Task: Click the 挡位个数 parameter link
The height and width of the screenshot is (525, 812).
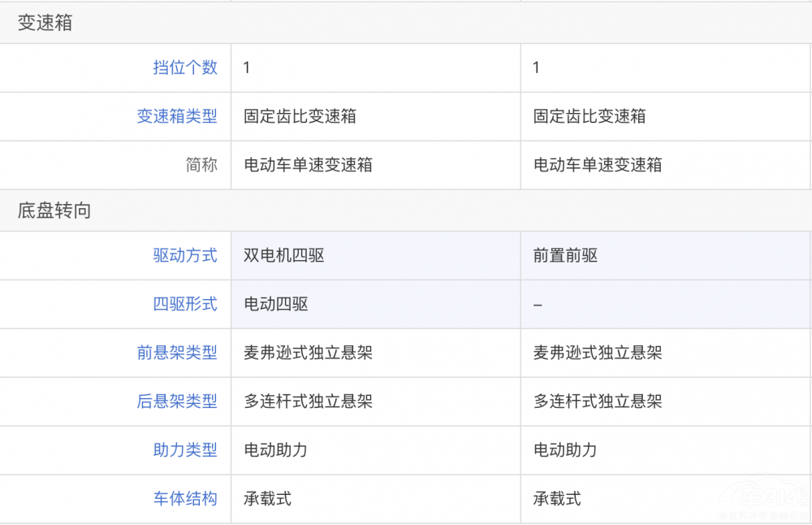Action: click(185, 67)
